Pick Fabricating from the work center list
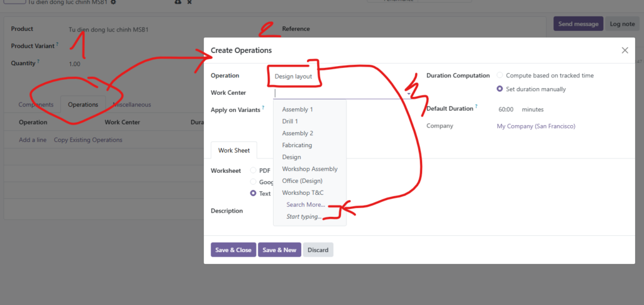This screenshot has height=305, width=644. (297, 145)
